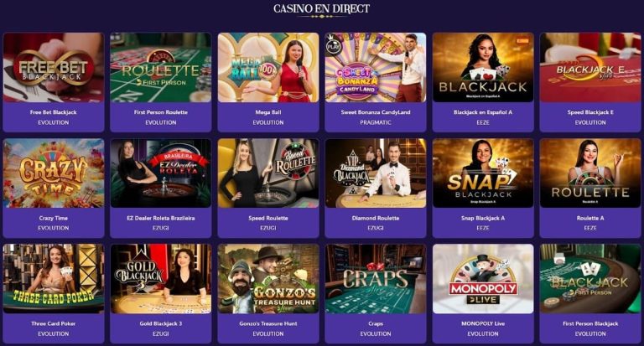This screenshot has height=346, width=644.
Task: Open the Free Bet Blackjack game thumbnail
Action: point(54,67)
